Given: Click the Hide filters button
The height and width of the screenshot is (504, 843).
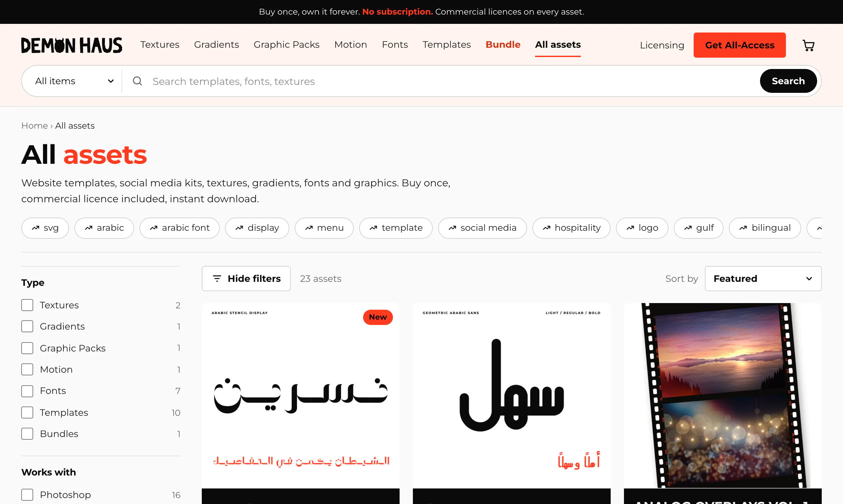Looking at the screenshot, I should 246,279.
